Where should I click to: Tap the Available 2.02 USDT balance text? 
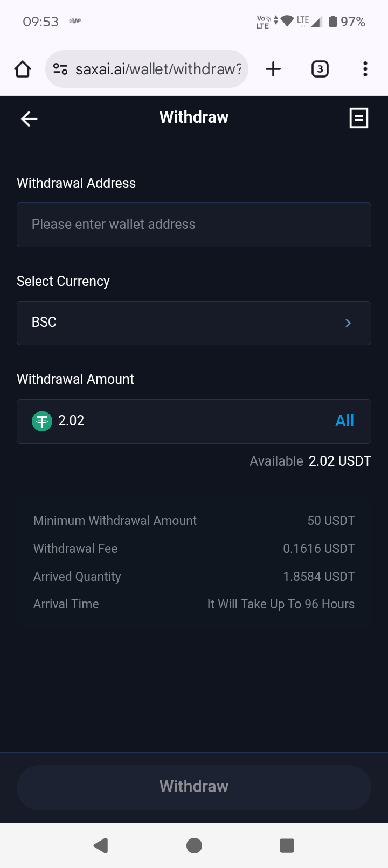tap(310, 461)
